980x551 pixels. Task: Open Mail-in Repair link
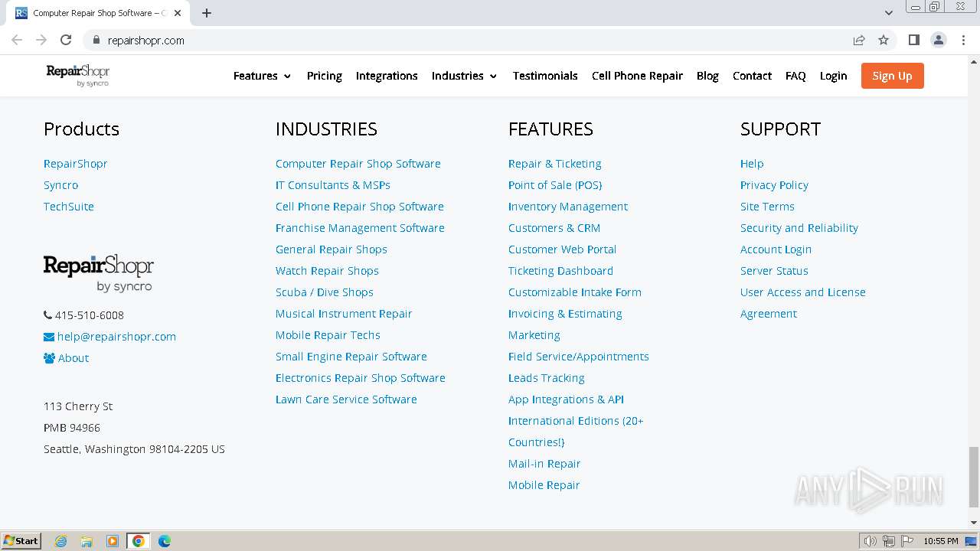pos(544,464)
